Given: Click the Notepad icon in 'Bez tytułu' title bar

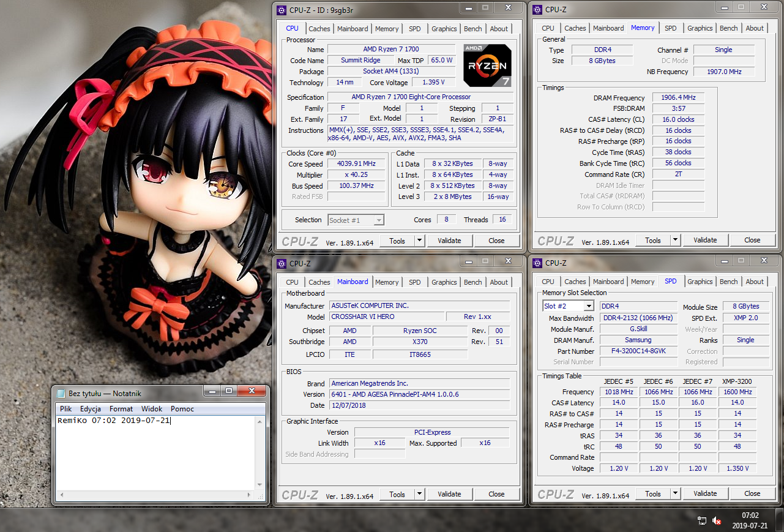Looking at the screenshot, I should [x=61, y=393].
